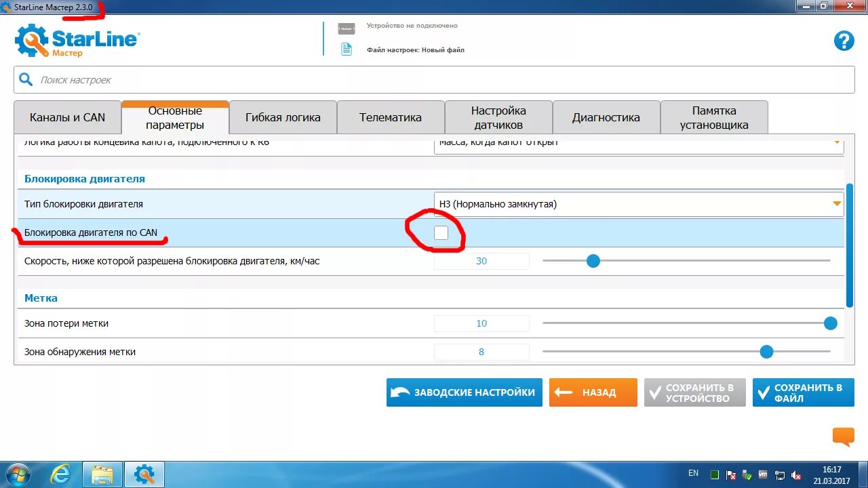Image resolution: width=868 pixels, height=488 pixels.
Task: Click the engine lock speed slider handle
Action: point(593,261)
